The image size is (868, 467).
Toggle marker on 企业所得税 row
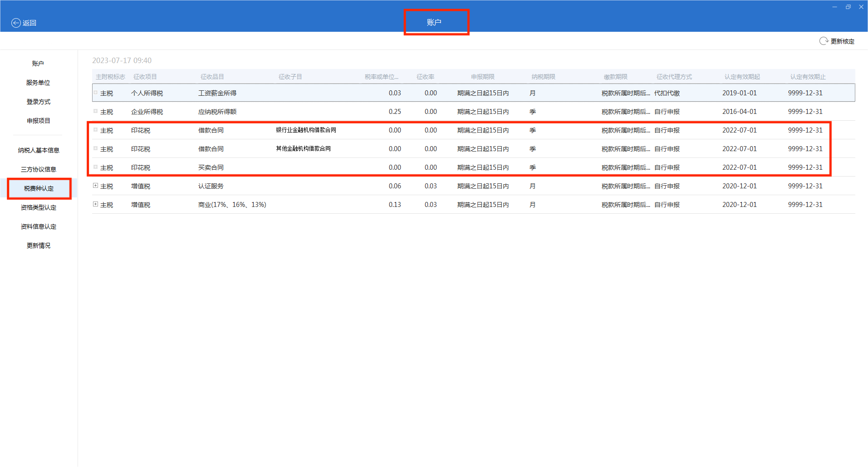(95, 111)
